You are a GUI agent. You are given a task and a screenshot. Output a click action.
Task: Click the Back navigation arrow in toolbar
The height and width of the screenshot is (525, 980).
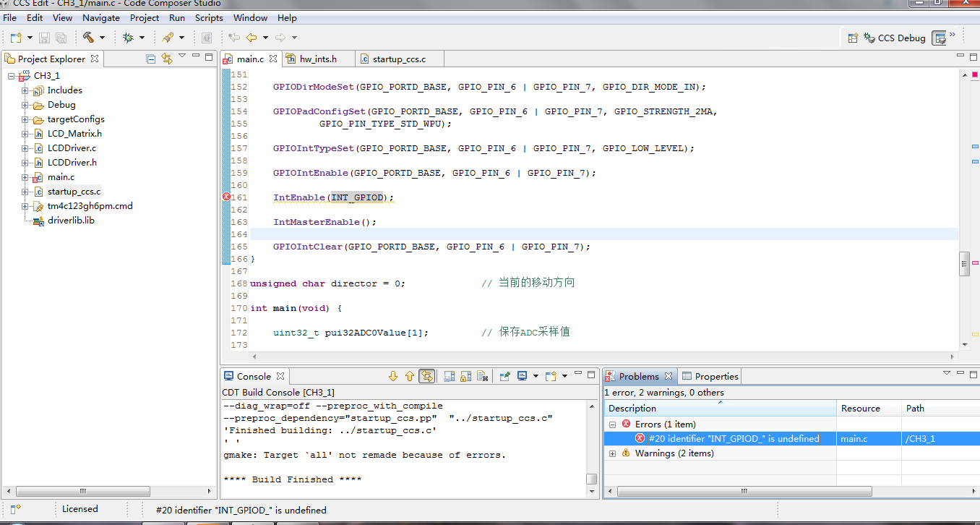click(252, 38)
